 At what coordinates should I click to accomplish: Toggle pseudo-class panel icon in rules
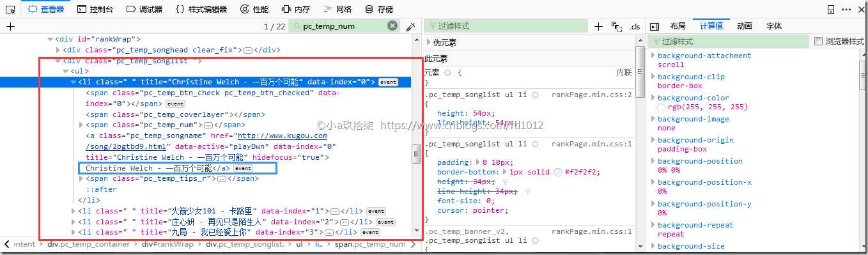(617, 26)
